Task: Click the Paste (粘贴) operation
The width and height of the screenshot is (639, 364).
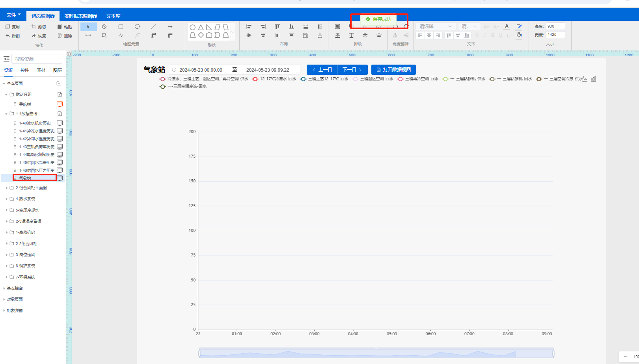Action: point(65,27)
